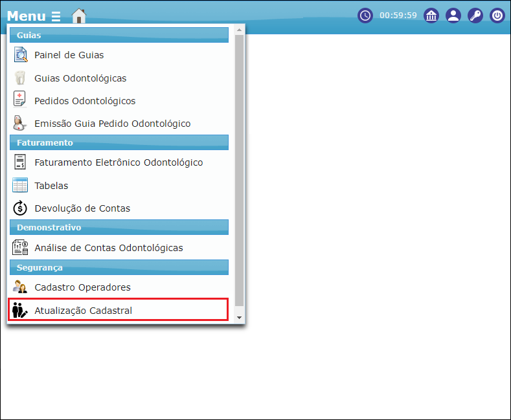Screen dimensions: 511x420
Task: Click the clock session timer icon
Action: pyautogui.click(x=365, y=16)
